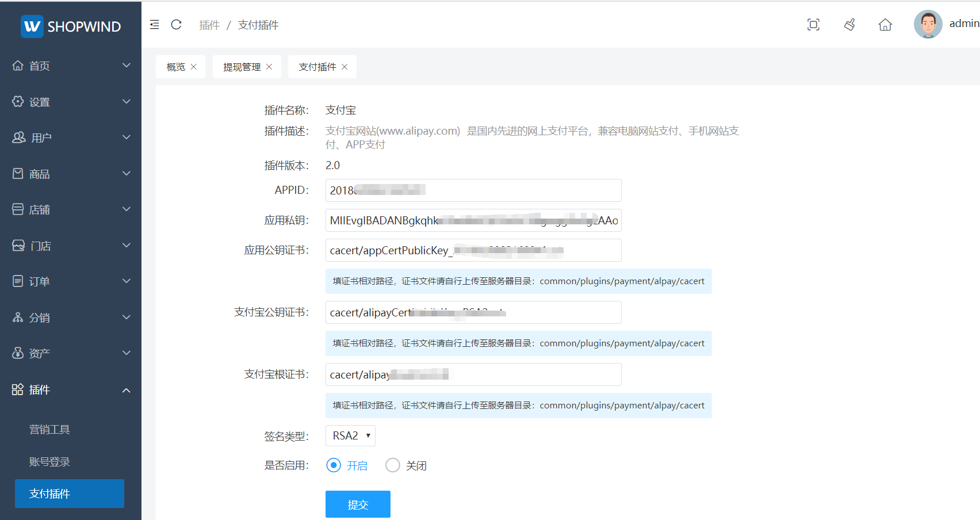Click the Shopwind logo
980x520 pixels.
pos(71,26)
